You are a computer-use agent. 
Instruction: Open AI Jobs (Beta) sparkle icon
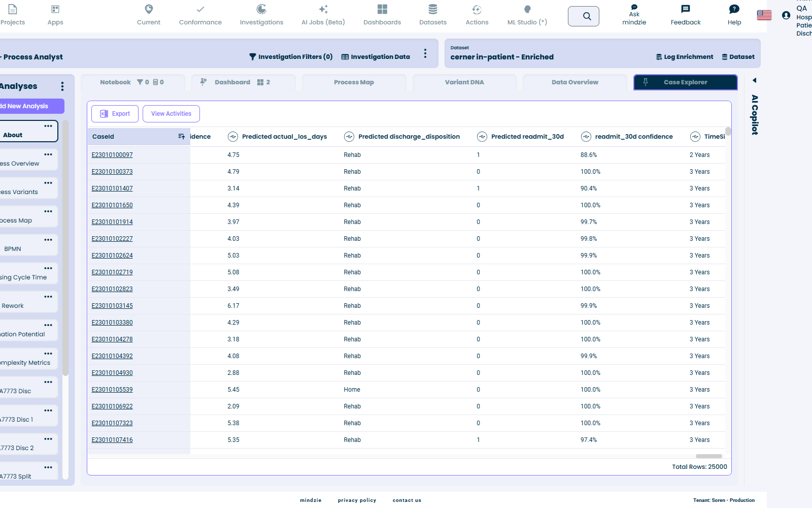tap(323, 9)
